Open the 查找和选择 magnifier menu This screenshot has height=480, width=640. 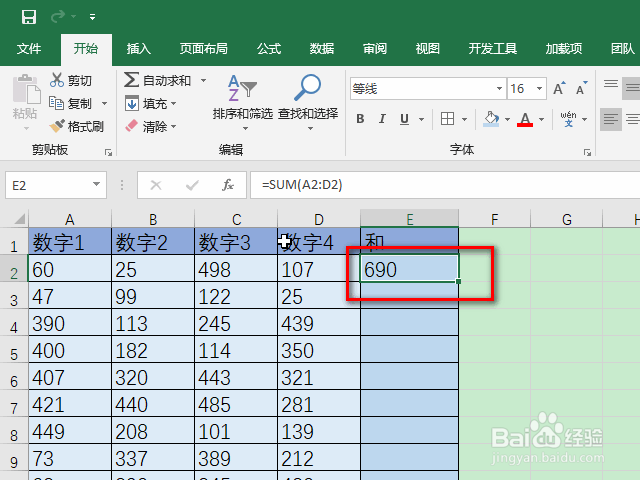tap(308, 102)
